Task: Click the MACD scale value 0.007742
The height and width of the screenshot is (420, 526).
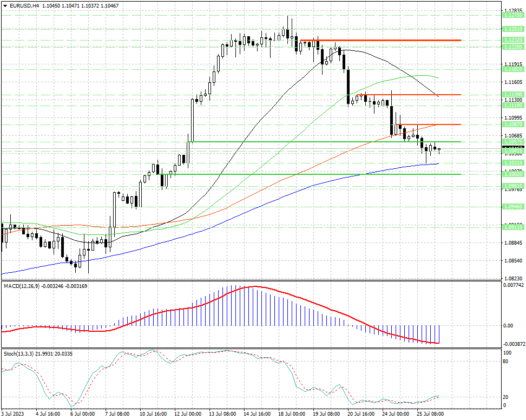Action: pos(514,285)
